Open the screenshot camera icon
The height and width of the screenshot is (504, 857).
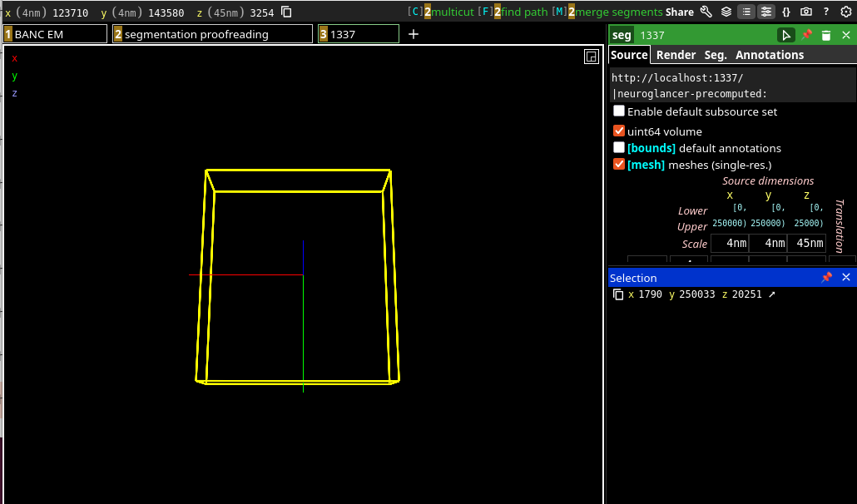click(805, 12)
